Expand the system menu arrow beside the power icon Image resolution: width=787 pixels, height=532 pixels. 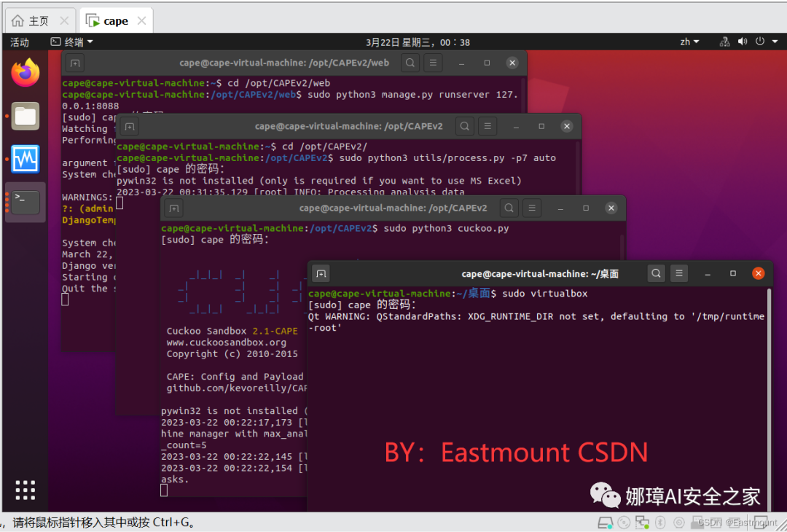pos(775,42)
